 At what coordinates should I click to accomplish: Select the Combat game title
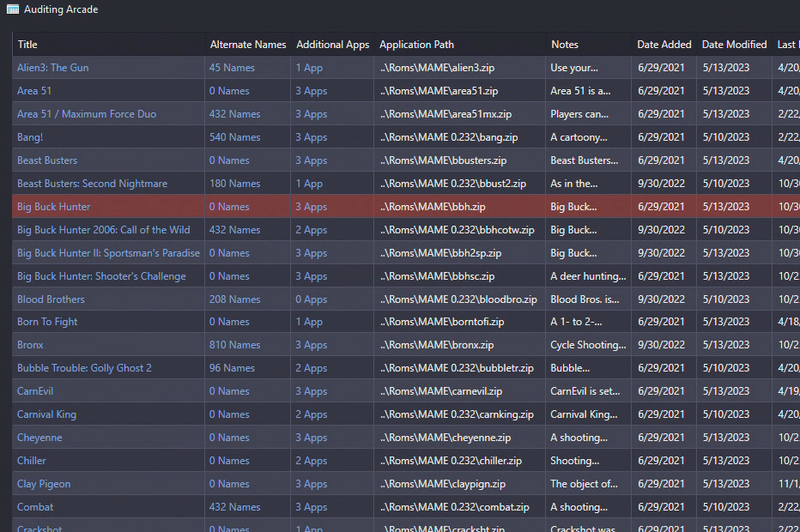point(34,507)
